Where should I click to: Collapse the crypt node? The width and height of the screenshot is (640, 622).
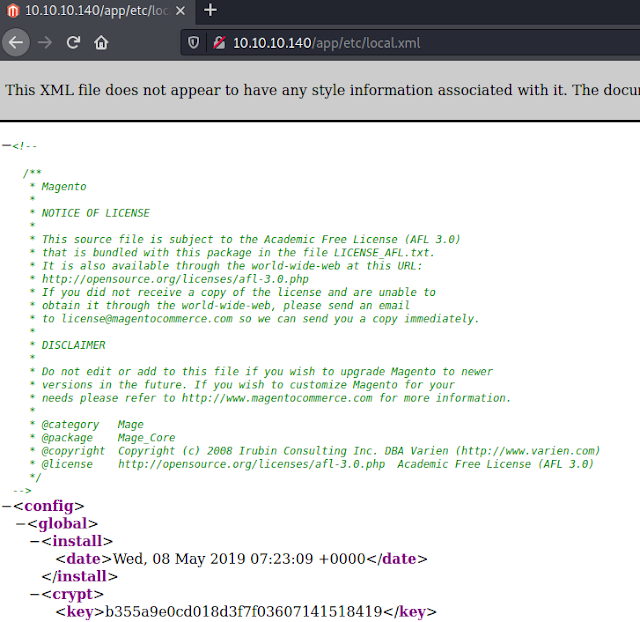click(35, 594)
